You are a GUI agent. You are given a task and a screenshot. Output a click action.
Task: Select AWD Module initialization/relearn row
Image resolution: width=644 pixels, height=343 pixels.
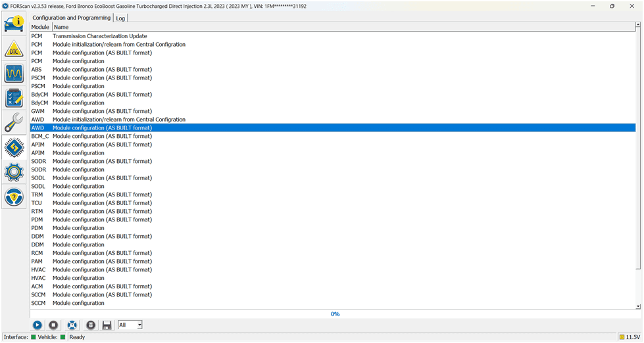pyautogui.click(x=333, y=120)
